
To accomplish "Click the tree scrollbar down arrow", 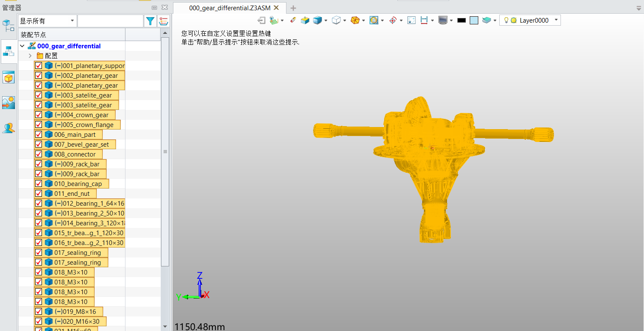I will 165,326.
